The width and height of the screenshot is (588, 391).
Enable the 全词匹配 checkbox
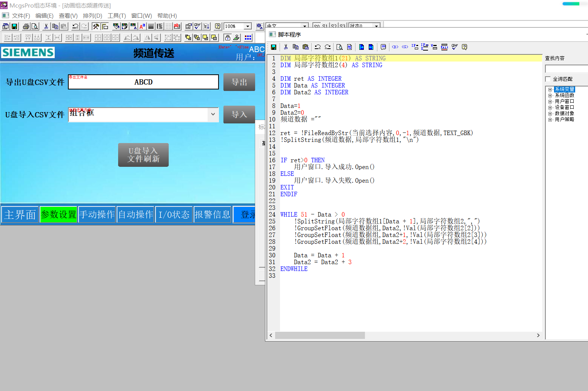point(548,79)
